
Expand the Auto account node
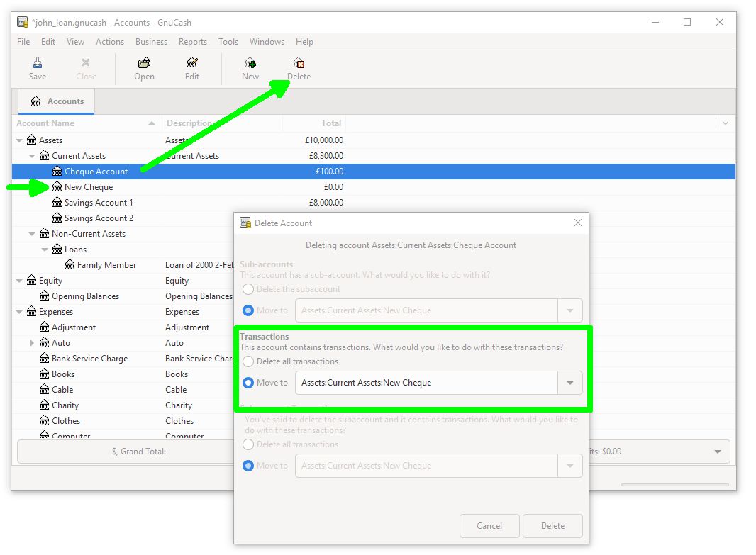point(32,343)
